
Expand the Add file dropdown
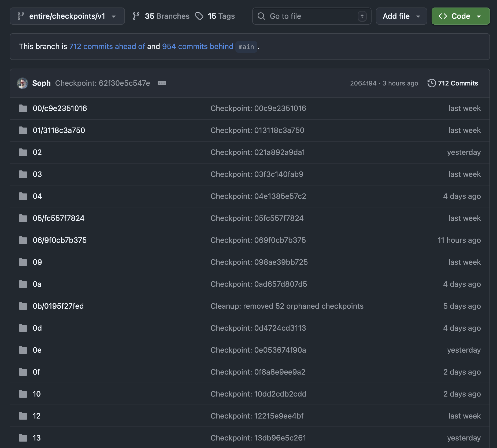[401, 16]
